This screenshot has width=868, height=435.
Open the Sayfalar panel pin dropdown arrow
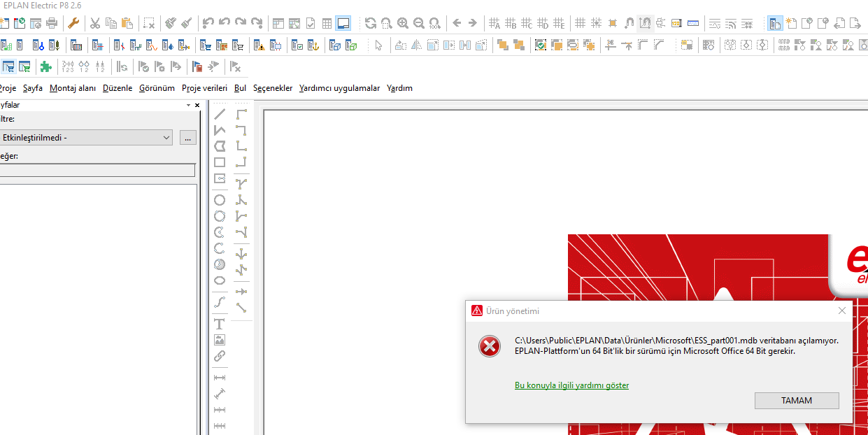click(x=187, y=105)
